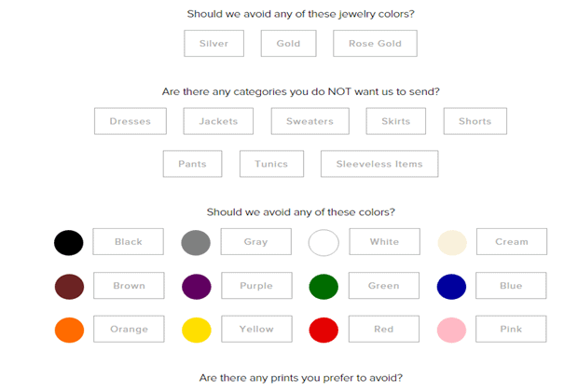Toggle the Gold jewelry option
Viewport: 578px width, 392px height.
[x=288, y=44]
